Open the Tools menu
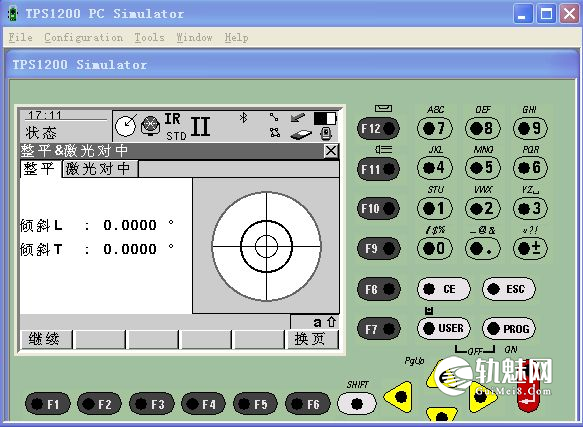583x427 pixels. pyautogui.click(x=149, y=38)
